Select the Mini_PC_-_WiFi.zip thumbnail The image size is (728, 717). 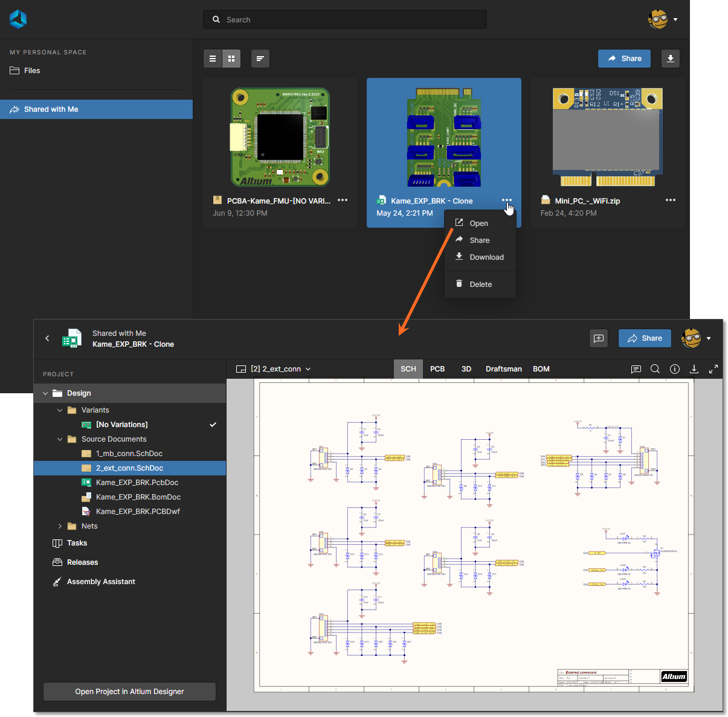pyautogui.click(x=607, y=137)
